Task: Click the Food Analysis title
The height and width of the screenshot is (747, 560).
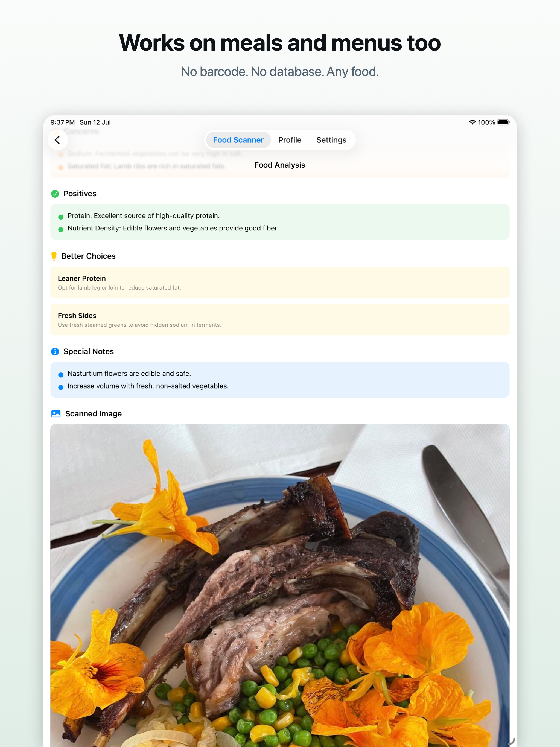Action: pyautogui.click(x=280, y=165)
